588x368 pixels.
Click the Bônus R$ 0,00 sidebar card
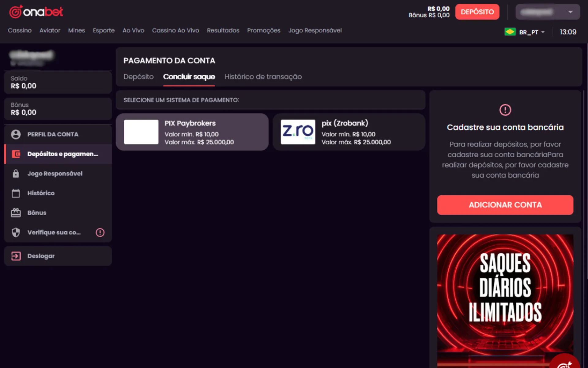(58, 109)
